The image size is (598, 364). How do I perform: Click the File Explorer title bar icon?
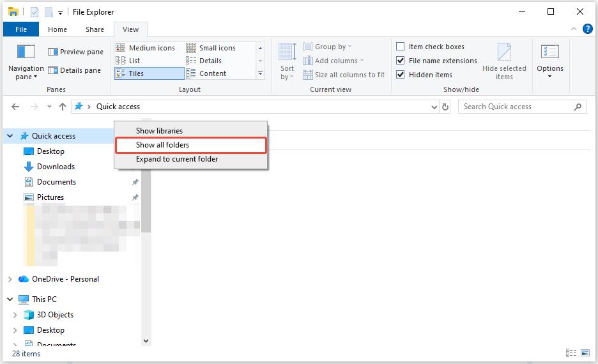pos(13,12)
